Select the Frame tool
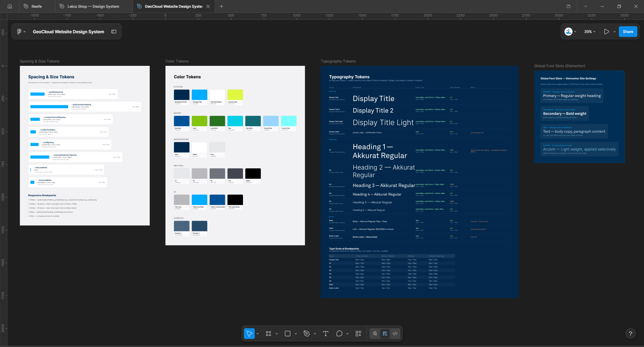This screenshot has width=644, height=347. (268, 334)
